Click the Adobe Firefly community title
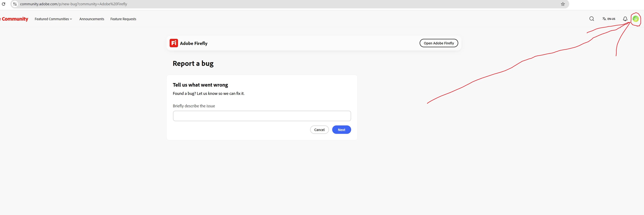 (193, 43)
